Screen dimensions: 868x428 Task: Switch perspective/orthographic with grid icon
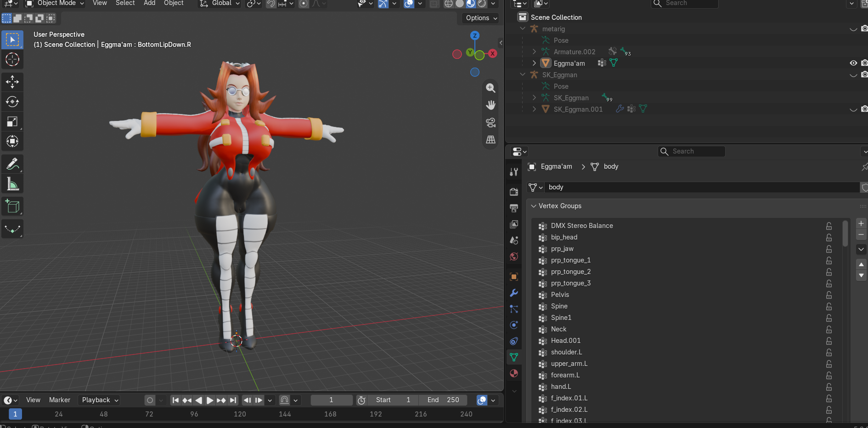490,140
